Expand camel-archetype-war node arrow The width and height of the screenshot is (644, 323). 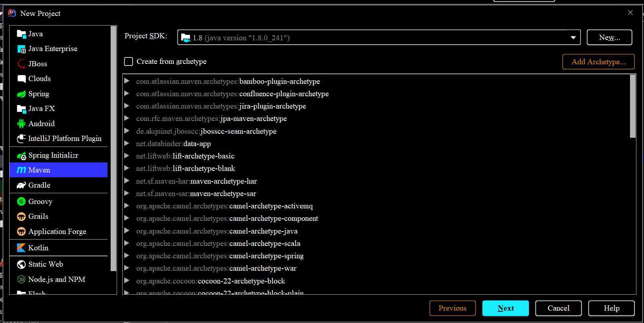tap(127, 268)
